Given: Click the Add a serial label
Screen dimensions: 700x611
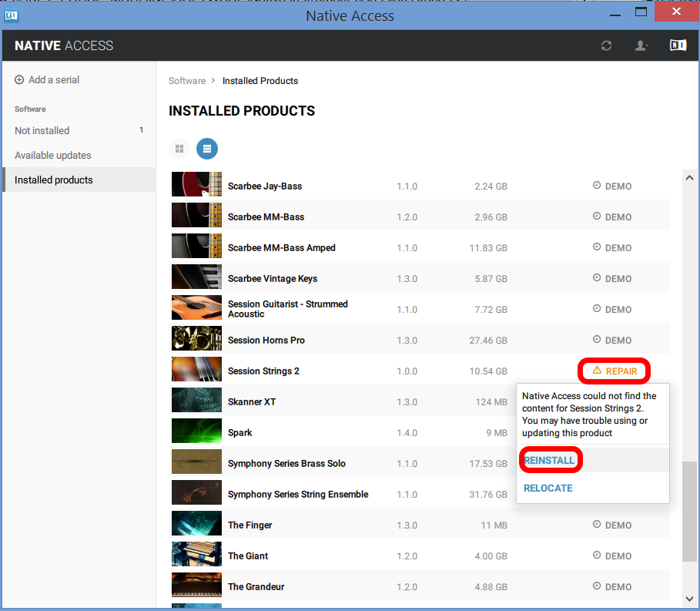Looking at the screenshot, I should coord(54,80).
